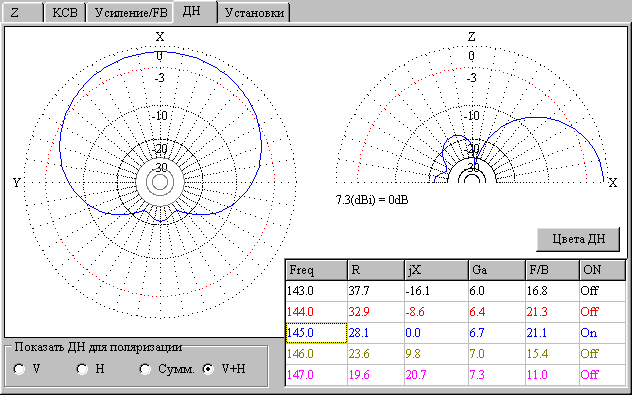This screenshot has height=395, width=632.
Task: Click the jX value -8.6
Action: [x=437, y=312]
